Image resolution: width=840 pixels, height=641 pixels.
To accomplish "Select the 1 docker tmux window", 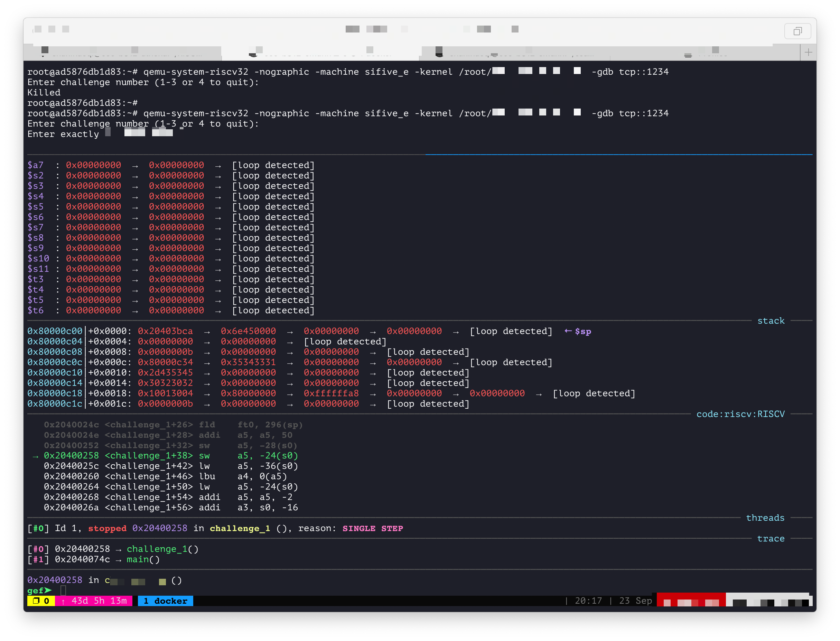I will (166, 601).
